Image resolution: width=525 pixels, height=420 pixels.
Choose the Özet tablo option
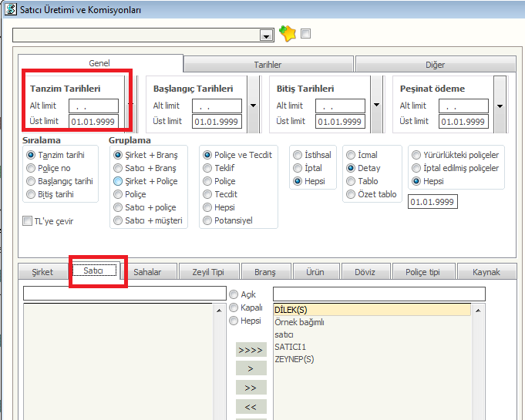click(351, 194)
